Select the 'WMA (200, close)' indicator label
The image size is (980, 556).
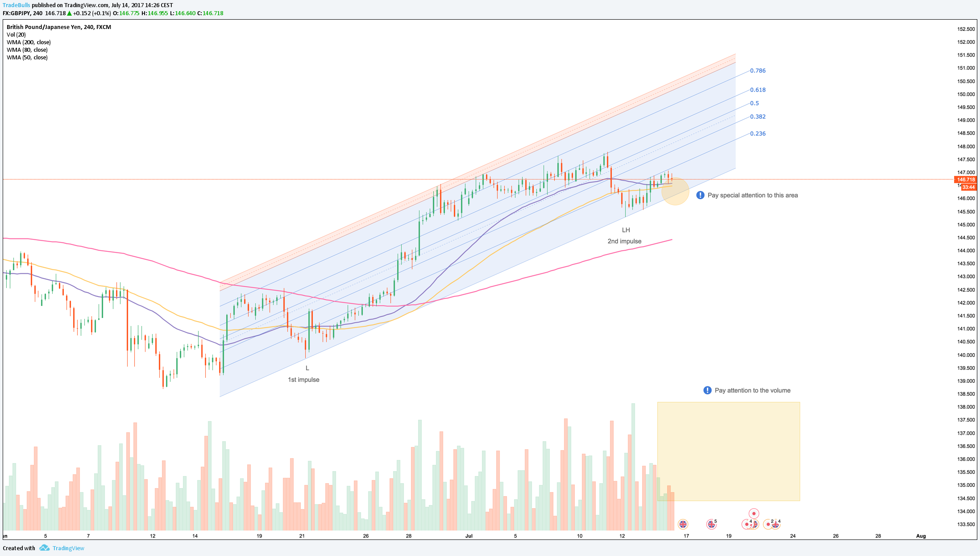[29, 42]
